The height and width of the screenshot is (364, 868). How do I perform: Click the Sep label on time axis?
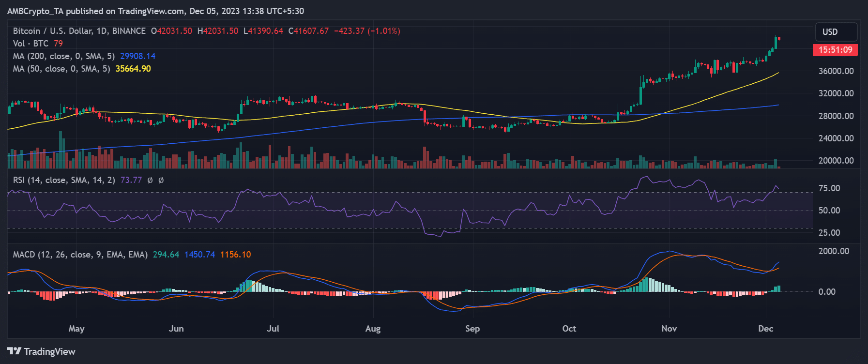(472, 329)
